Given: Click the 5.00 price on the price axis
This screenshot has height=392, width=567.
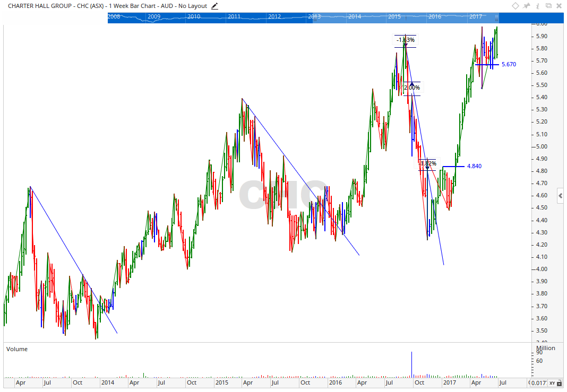Looking at the screenshot, I should coord(542,146).
